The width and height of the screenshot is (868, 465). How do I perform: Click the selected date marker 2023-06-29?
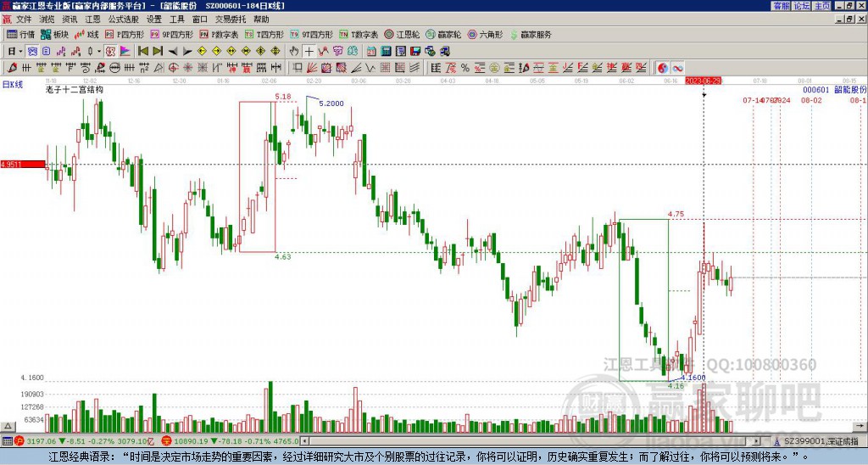pos(703,81)
